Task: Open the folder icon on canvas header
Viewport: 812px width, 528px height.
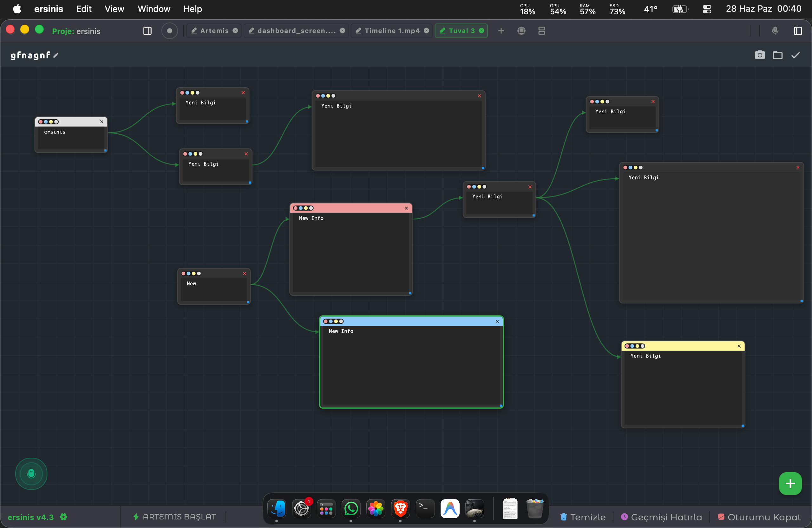Action: (777, 55)
